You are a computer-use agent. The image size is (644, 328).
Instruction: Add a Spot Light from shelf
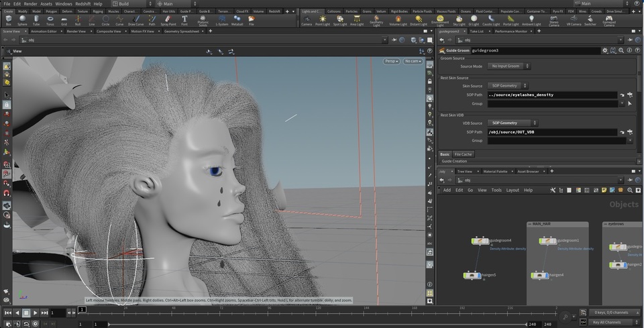(x=341, y=20)
